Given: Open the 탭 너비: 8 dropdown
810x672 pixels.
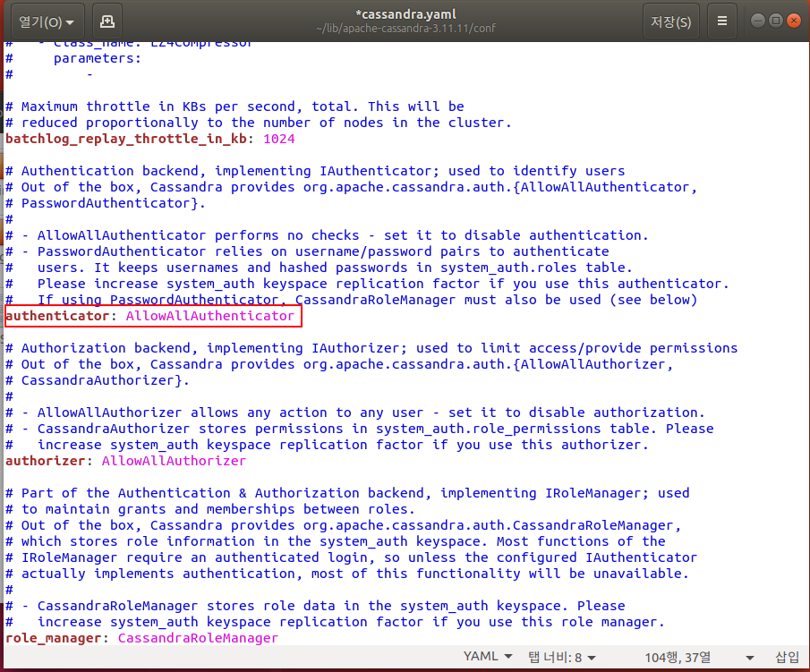Looking at the screenshot, I should pos(562,658).
